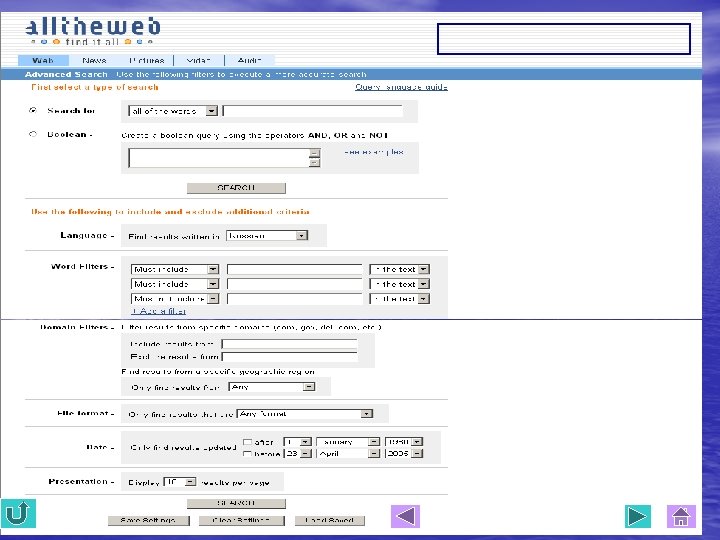Click the "Must not include" row text field

[294, 299]
